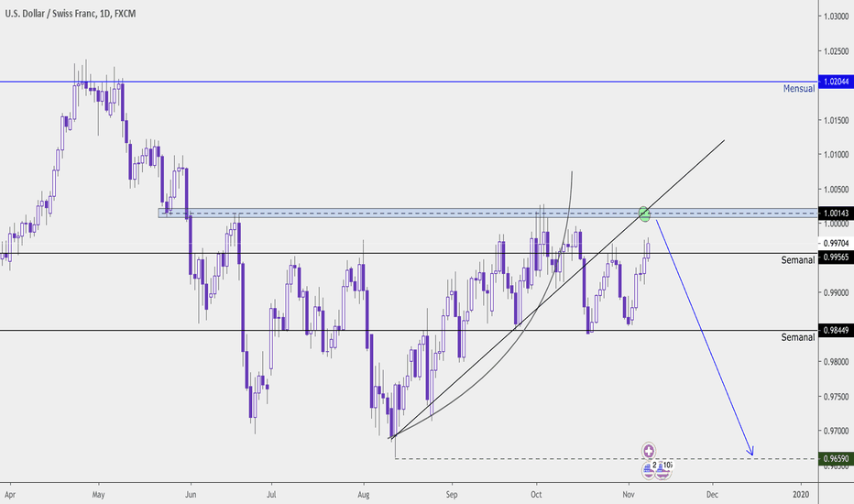Select the 1.00143 price tag
Image resolution: width=854 pixels, height=504 pixels.
coord(834,213)
